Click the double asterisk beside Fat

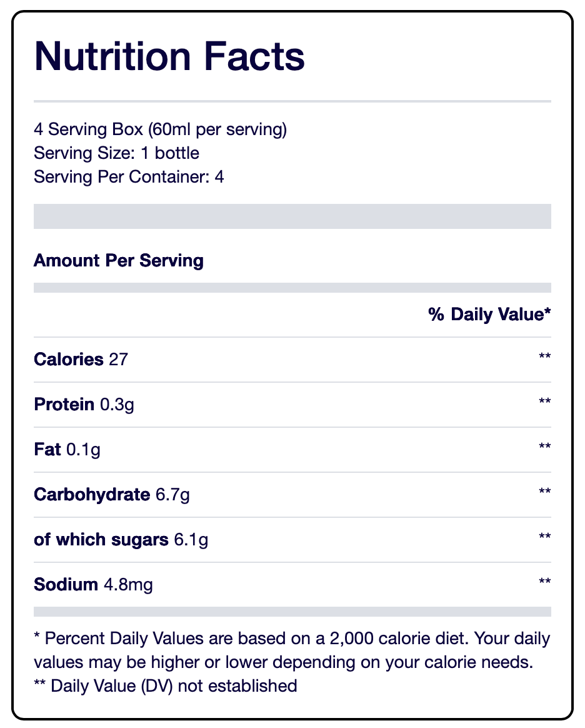[544, 446]
